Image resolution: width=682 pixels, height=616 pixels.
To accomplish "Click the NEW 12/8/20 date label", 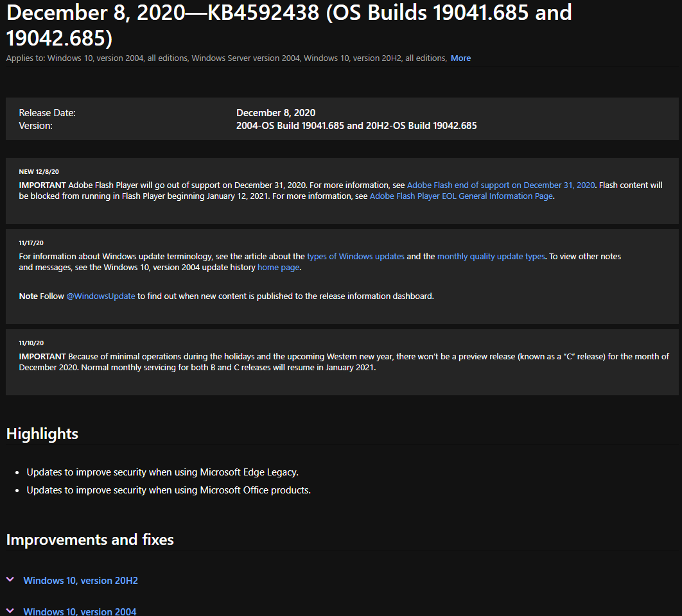I will point(39,172).
